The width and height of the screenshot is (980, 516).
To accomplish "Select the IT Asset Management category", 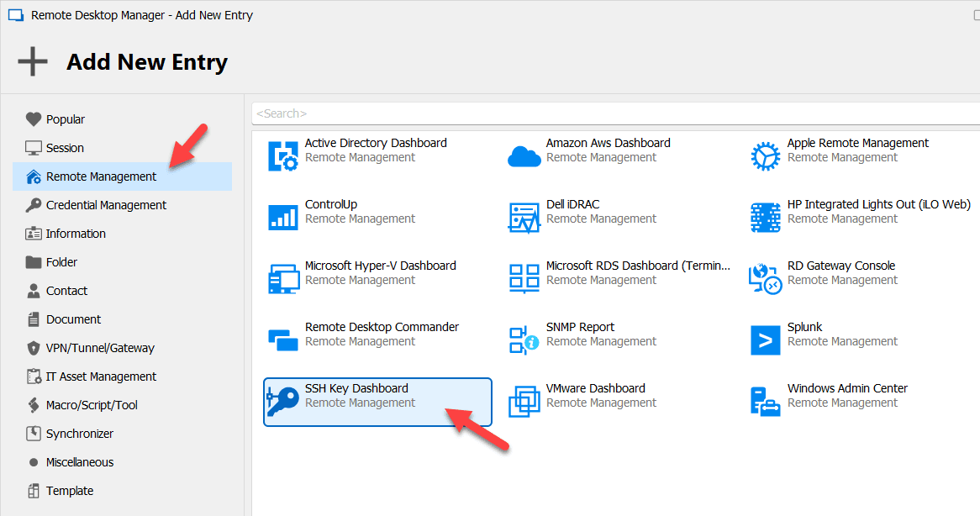I will [101, 376].
